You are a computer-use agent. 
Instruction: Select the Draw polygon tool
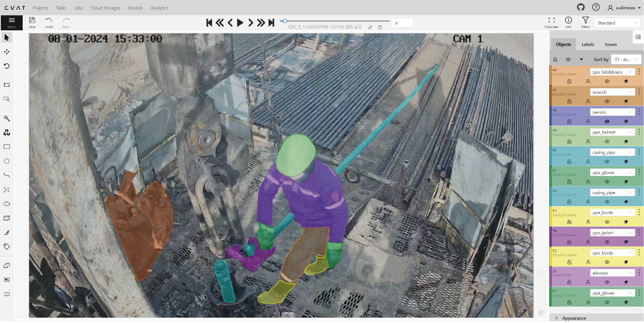pos(7,161)
